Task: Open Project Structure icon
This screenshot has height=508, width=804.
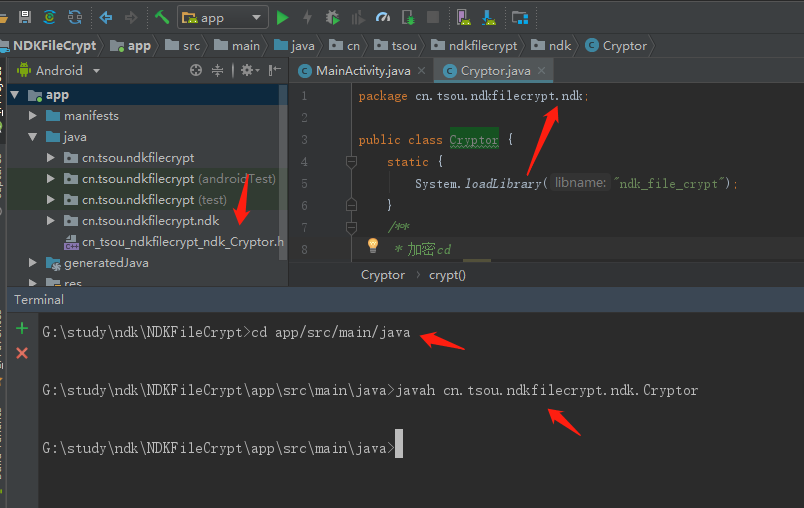Action: (x=520, y=18)
